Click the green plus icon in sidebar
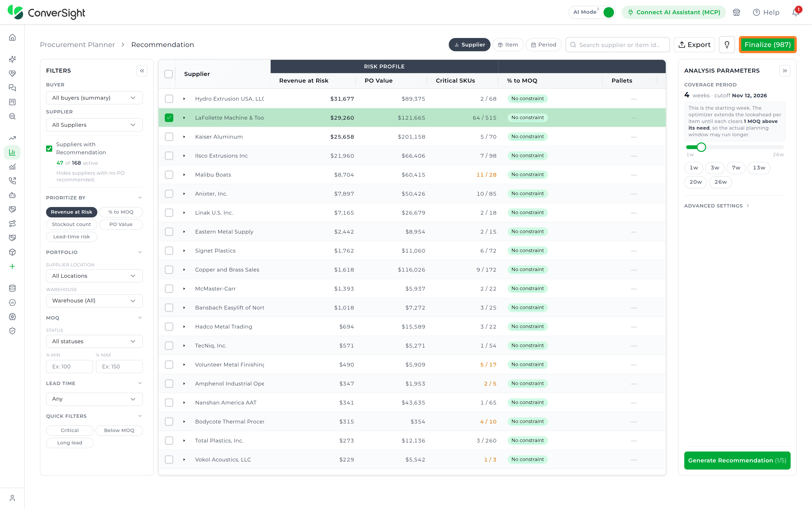The width and height of the screenshot is (812, 508). click(x=12, y=266)
